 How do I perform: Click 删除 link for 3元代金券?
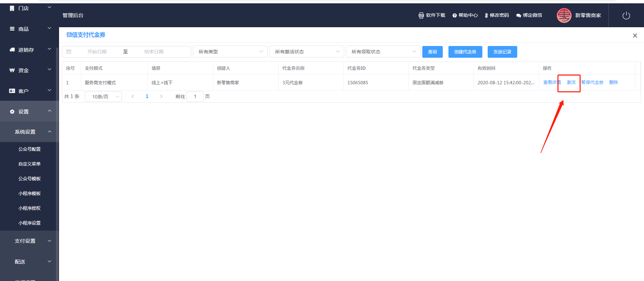coord(613,83)
